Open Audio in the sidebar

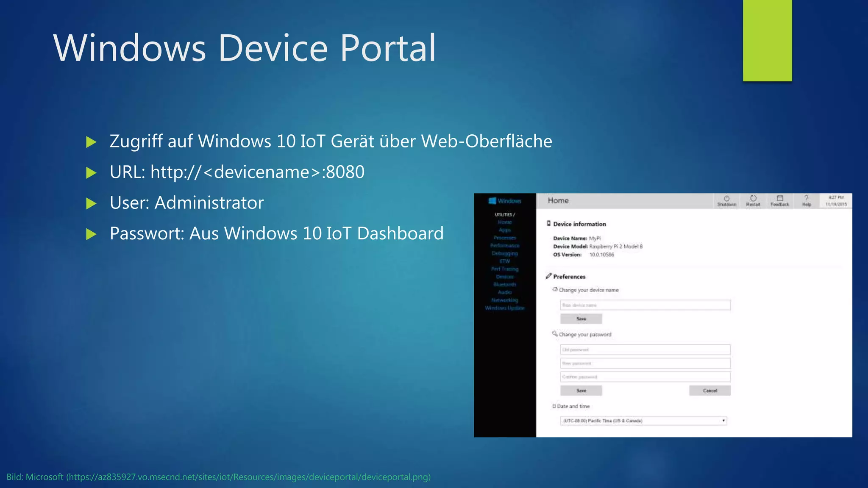[505, 292]
